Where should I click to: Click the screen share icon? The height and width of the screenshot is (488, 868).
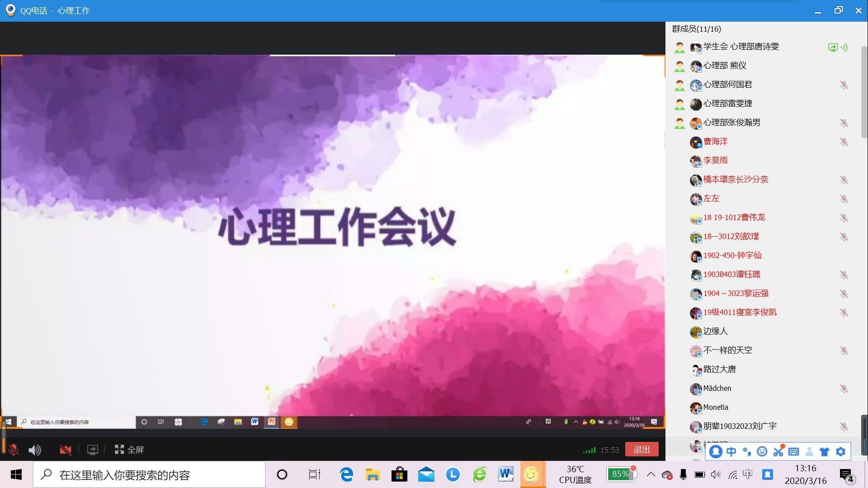[92, 450]
